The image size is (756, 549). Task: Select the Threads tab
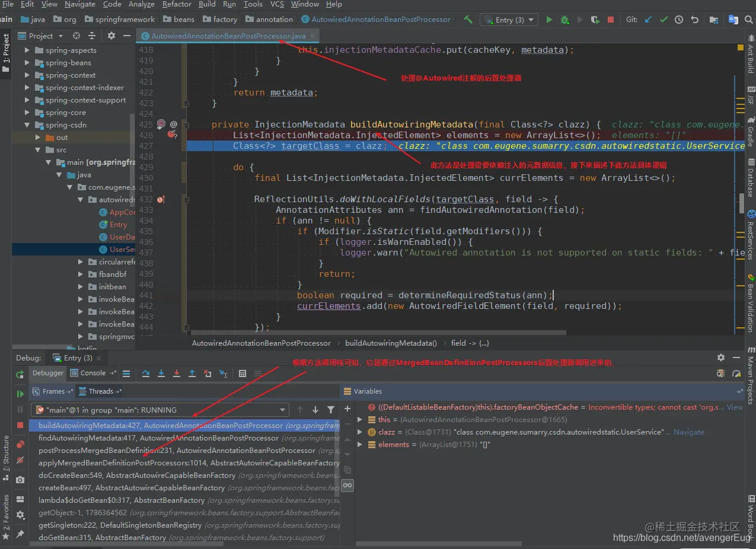[x=101, y=391]
